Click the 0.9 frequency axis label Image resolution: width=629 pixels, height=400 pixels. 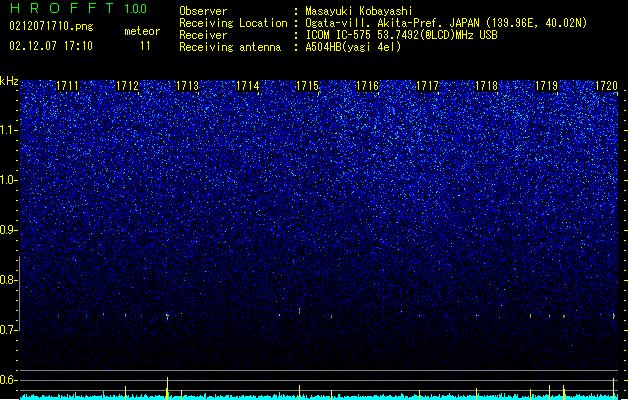click(9, 230)
